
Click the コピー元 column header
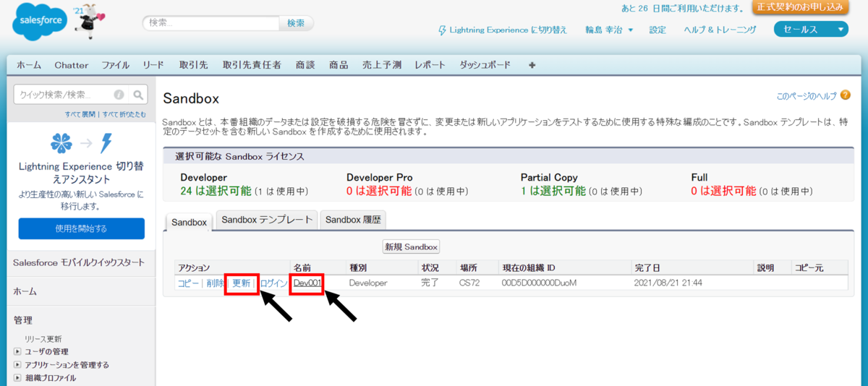tap(809, 267)
